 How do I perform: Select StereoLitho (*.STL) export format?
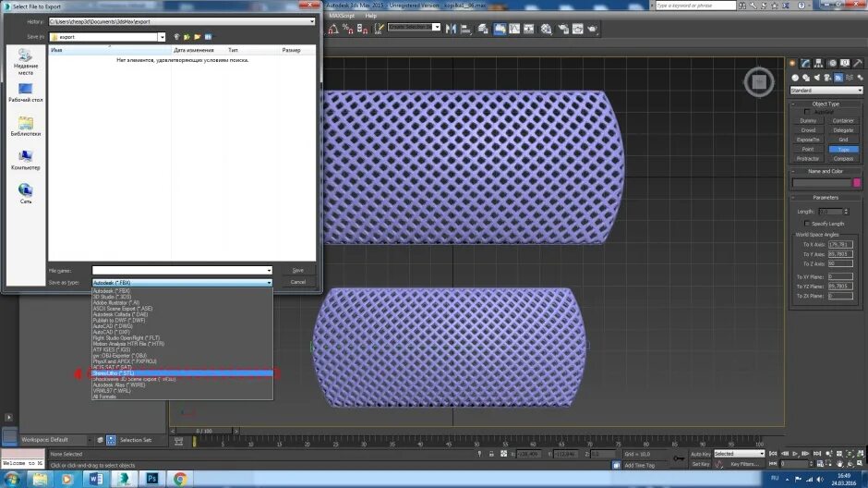click(x=182, y=373)
